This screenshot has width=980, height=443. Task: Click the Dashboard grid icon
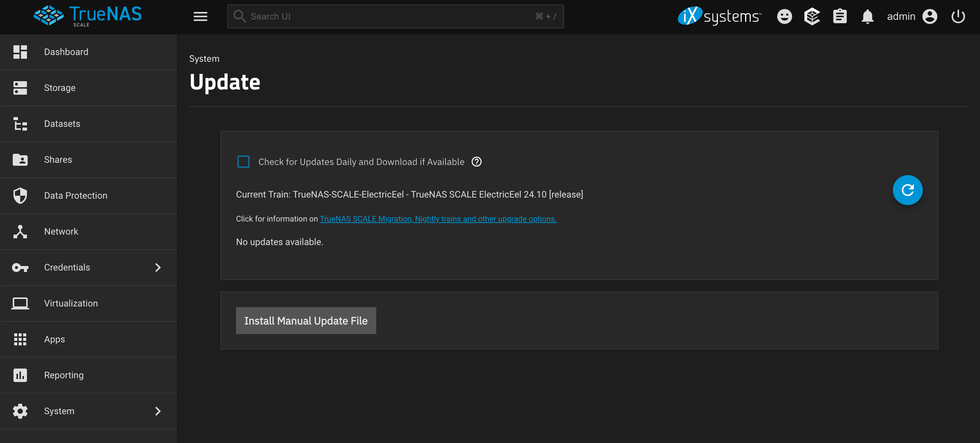pyautogui.click(x=20, y=52)
